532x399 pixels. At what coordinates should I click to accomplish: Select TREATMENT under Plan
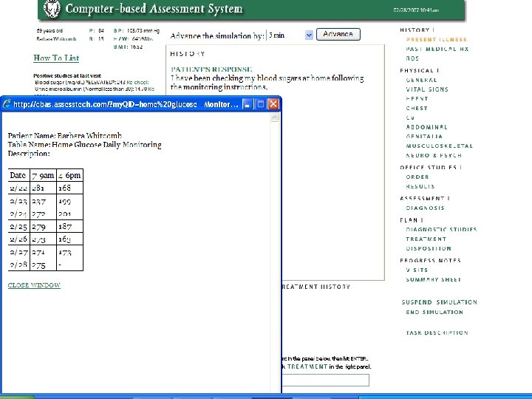pyautogui.click(x=426, y=239)
